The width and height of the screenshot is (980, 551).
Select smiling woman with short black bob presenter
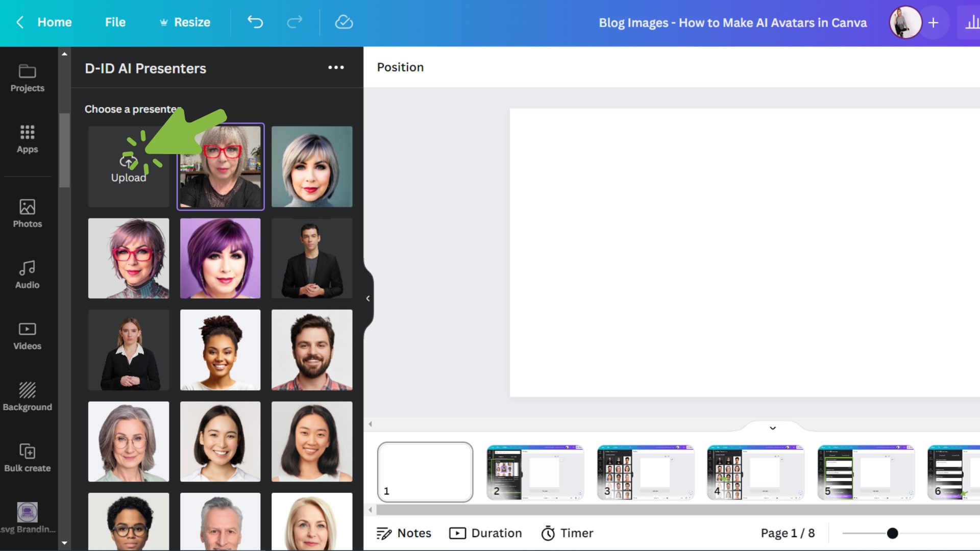(220, 441)
